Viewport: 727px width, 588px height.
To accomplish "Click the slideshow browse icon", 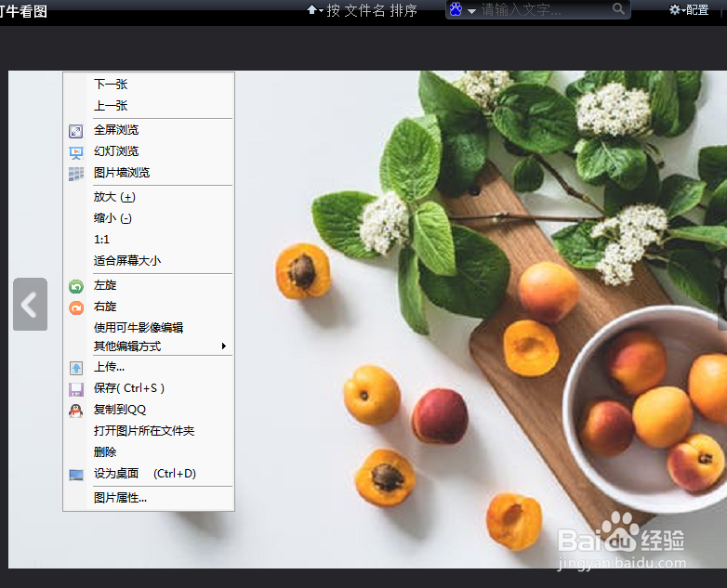I will [76, 152].
